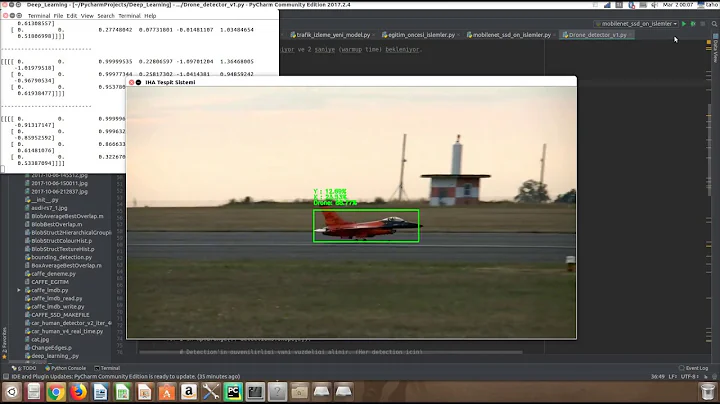Viewport: 720px width, 404px height.
Task: Switch to trafik_izleme_yeni_model.py editor tab
Action: 333,35
